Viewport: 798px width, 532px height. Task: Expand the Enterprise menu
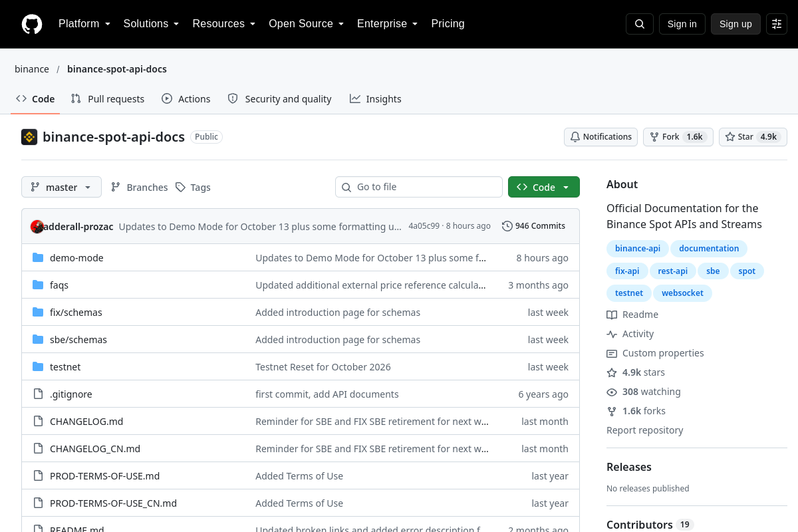pos(388,24)
